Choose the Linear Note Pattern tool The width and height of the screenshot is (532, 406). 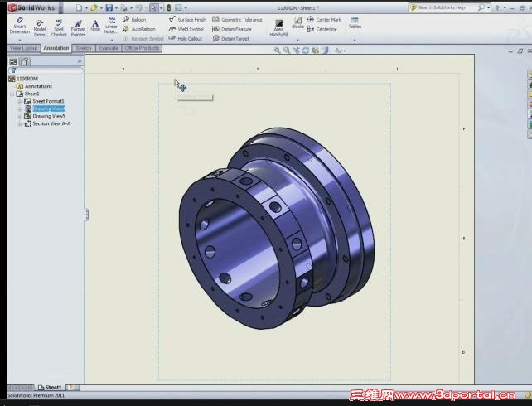(x=111, y=25)
